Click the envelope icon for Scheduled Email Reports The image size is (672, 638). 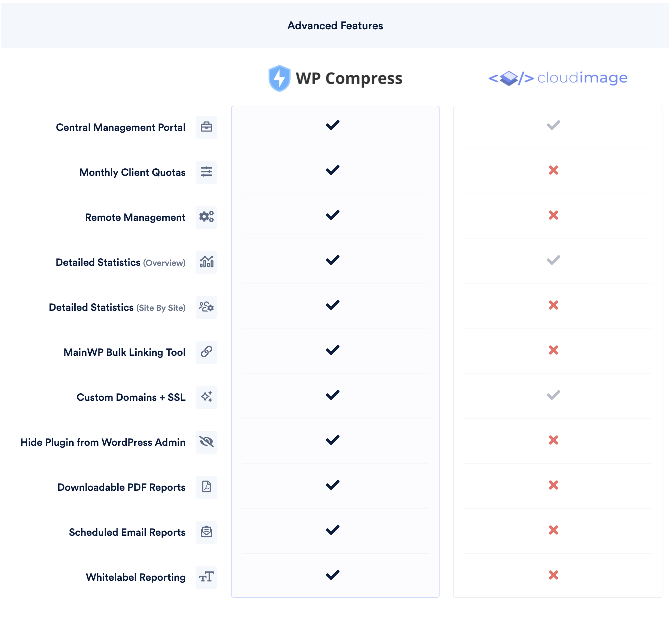tap(206, 532)
